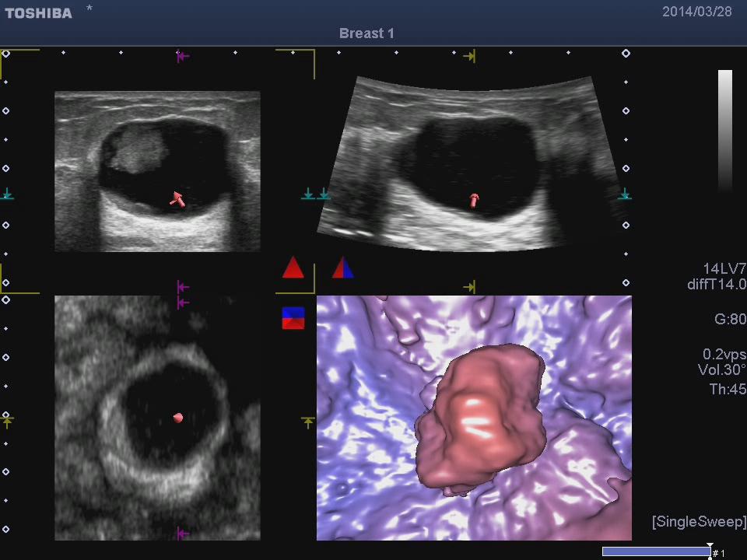Select the red arrow cursor in top-left plane
The width and height of the screenshot is (747, 560).
point(177,199)
